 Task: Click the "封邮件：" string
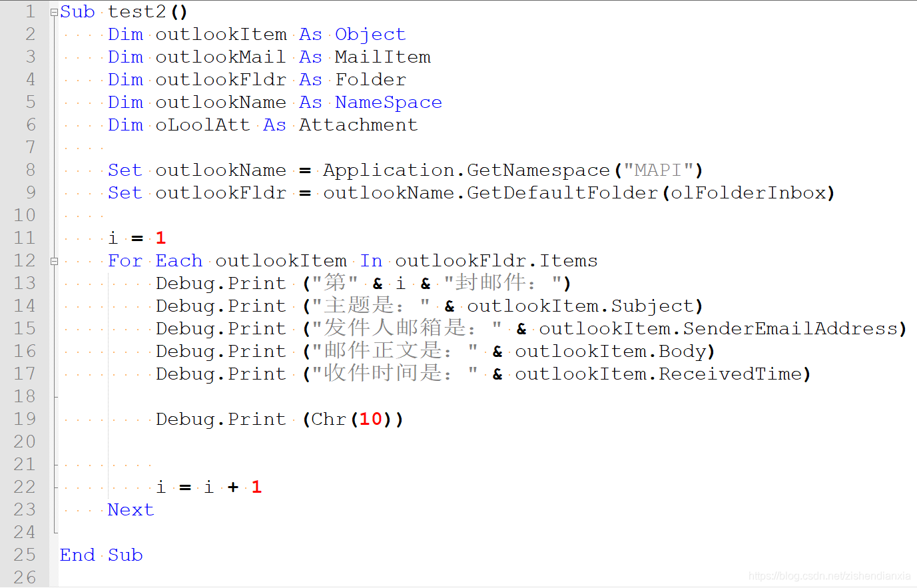pyautogui.click(x=502, y=283)
